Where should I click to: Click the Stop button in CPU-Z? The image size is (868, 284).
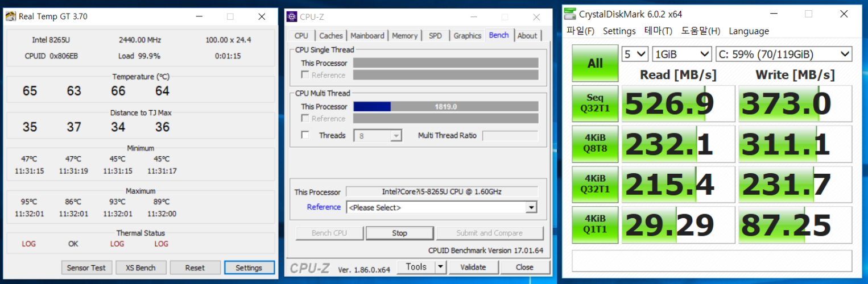coord(400,233)
